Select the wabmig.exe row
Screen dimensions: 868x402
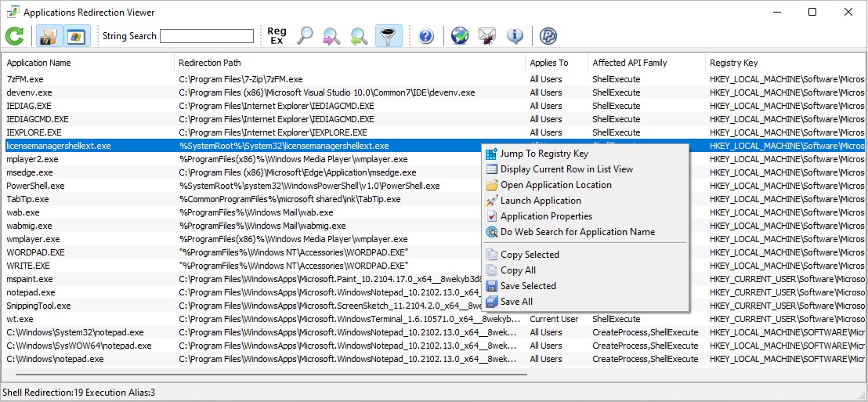(x=433, y=226)
